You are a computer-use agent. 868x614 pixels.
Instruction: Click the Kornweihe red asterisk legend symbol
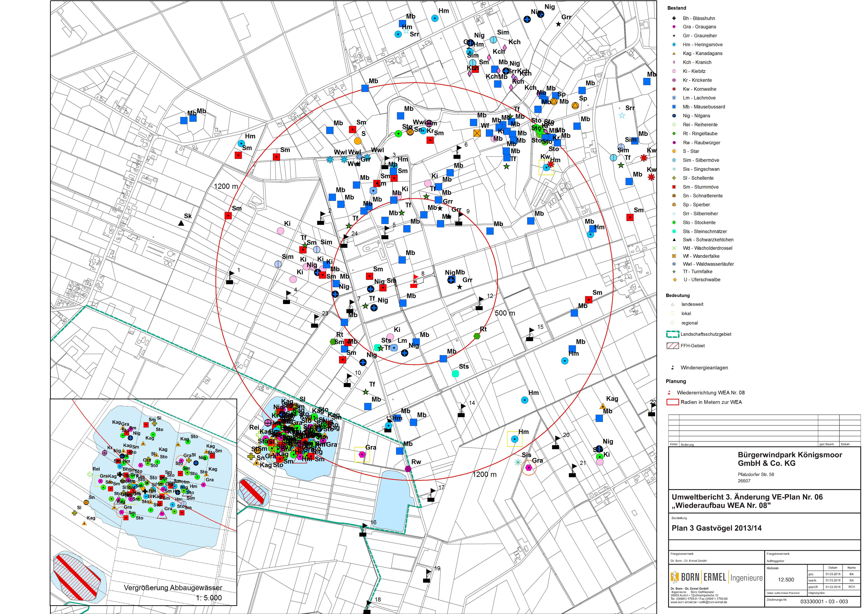[x=674, y=89]
